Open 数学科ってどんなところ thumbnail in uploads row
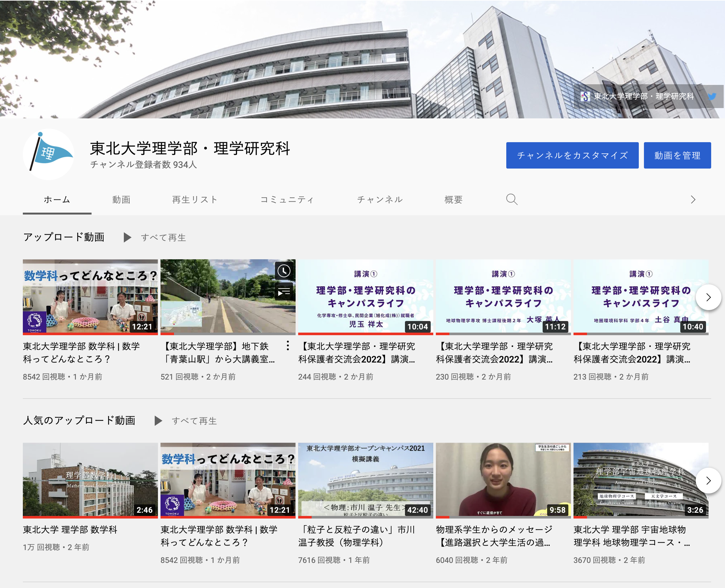 (x=90, y=297)
